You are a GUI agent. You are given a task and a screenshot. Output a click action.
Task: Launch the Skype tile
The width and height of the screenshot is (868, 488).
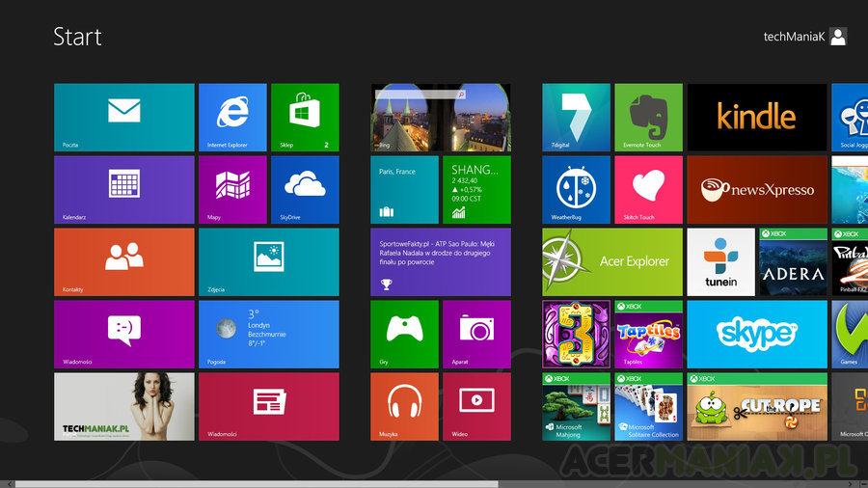click(x=757, y=335)
